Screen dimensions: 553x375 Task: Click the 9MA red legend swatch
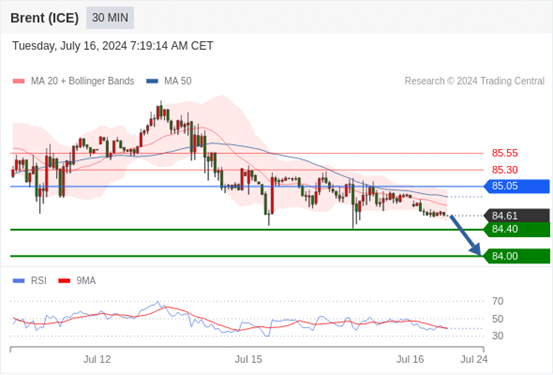tap(64, 281)
